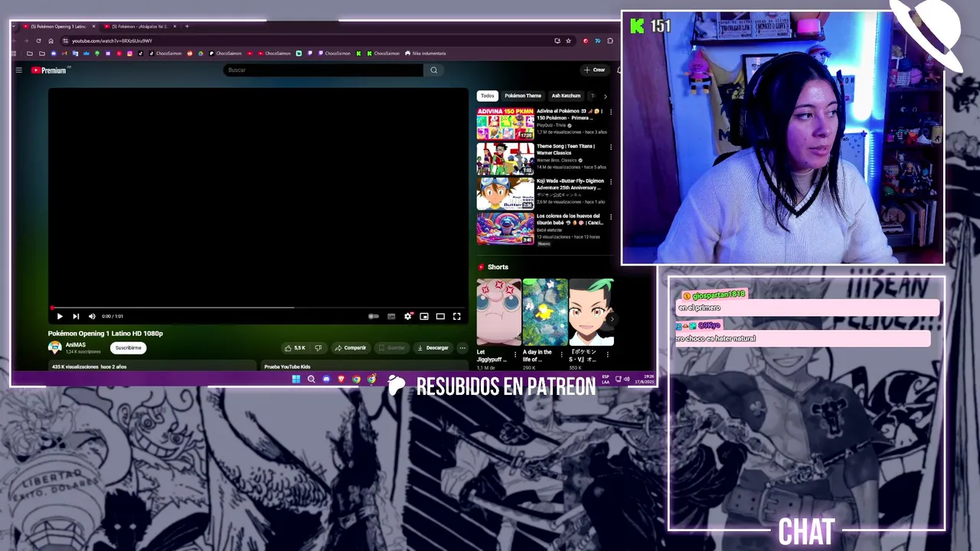980x551 pixels.
Task: Click the Guardar save button
Action: (x=391, y=347)
